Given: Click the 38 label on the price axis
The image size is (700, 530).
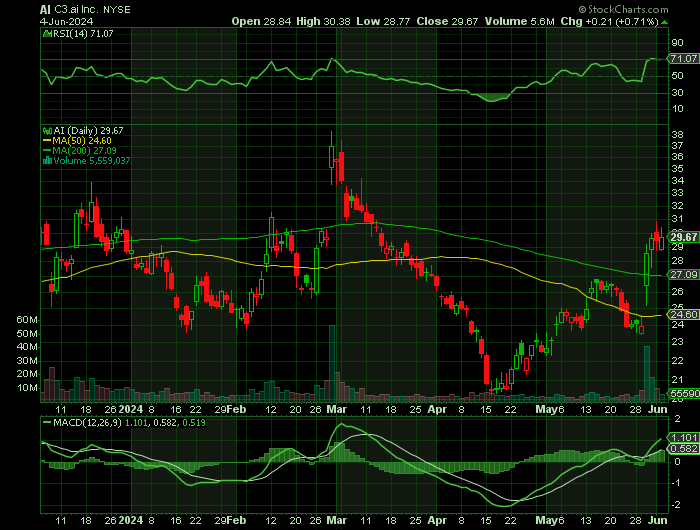Looking at the screenshot, I should pyautogui.click(x=677, y=134).
